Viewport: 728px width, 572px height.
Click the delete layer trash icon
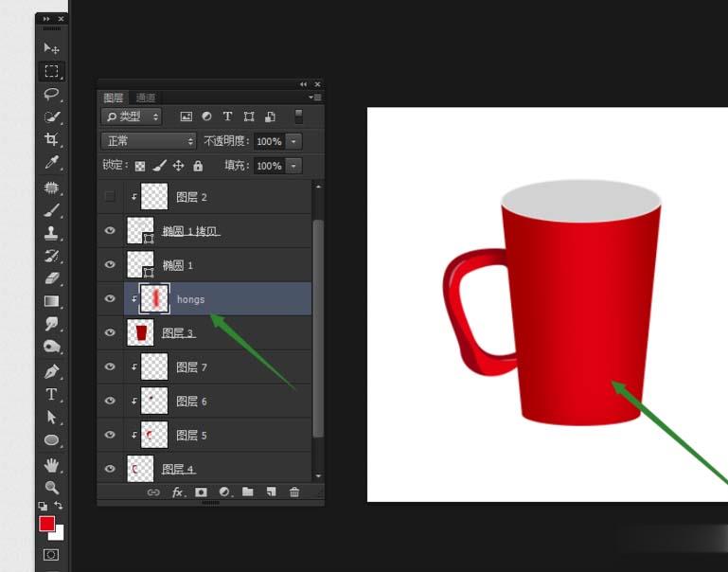pos(294,492)
